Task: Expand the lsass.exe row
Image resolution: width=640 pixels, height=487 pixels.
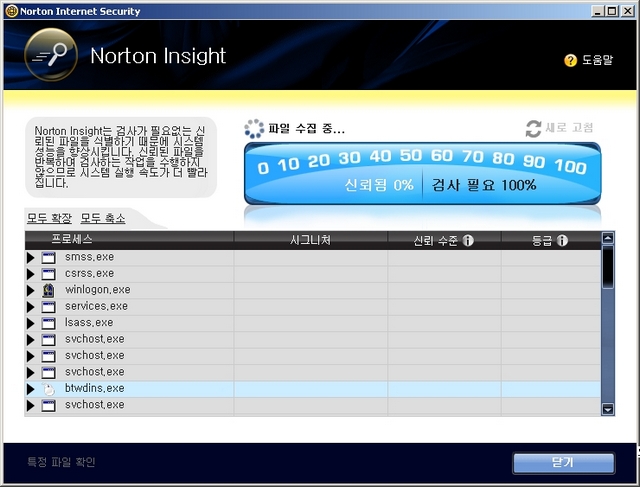Action: (30, 323)
